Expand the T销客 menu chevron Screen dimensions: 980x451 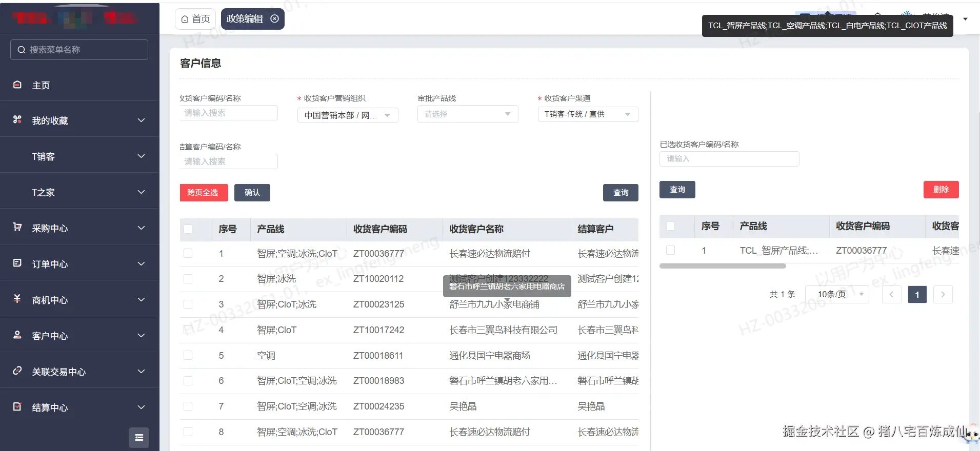tap(141, 156)
